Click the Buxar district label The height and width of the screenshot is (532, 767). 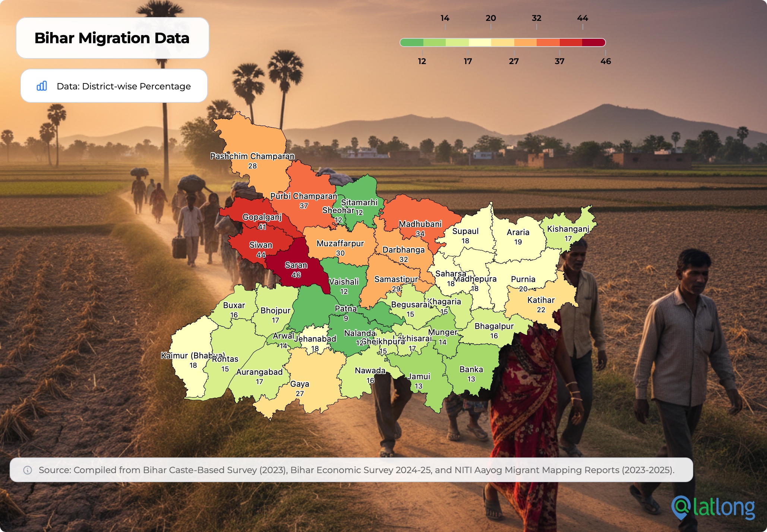click(234, 305)
